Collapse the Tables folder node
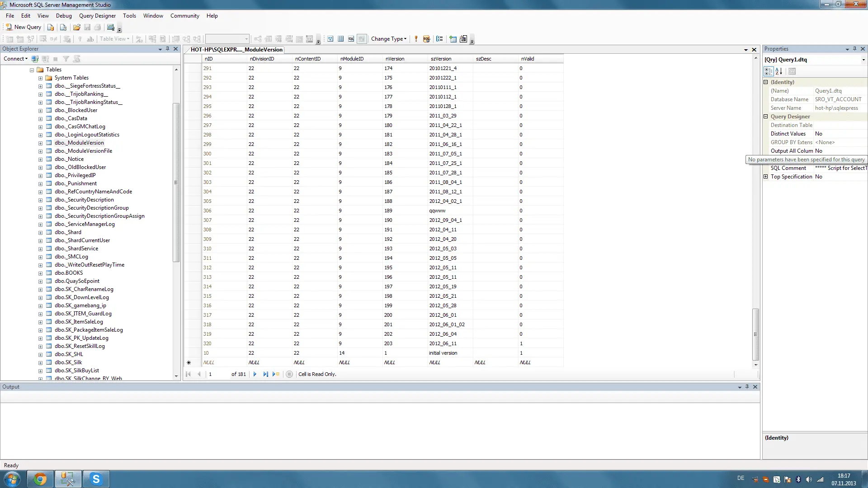This screenshot has width=868, height=488. 32,70
